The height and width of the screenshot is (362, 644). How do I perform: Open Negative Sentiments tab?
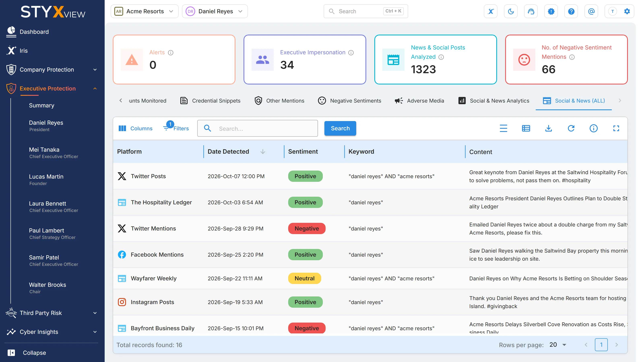click(x=349, y=101)
